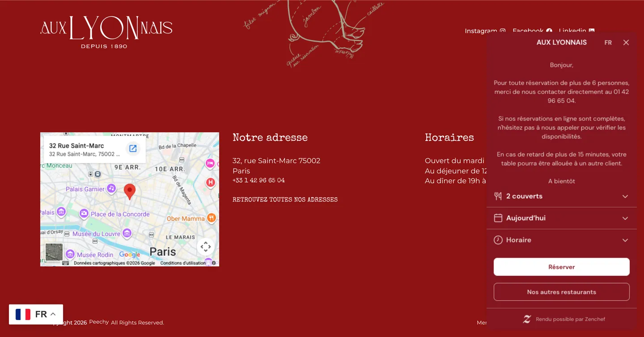Expand the 2 couverts dropdown
Image resolution: width=644 pixels, height=337 pixels.
[x=562, y=196]
